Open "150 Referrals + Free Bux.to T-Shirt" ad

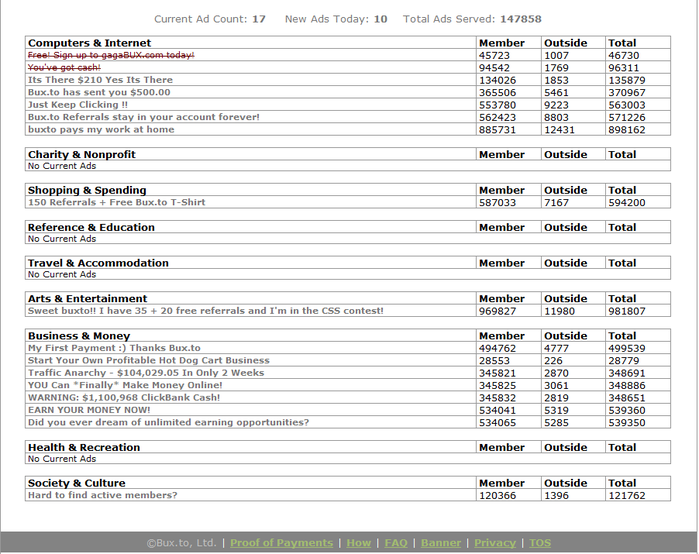pyautogui.click(x=116, y=202)
